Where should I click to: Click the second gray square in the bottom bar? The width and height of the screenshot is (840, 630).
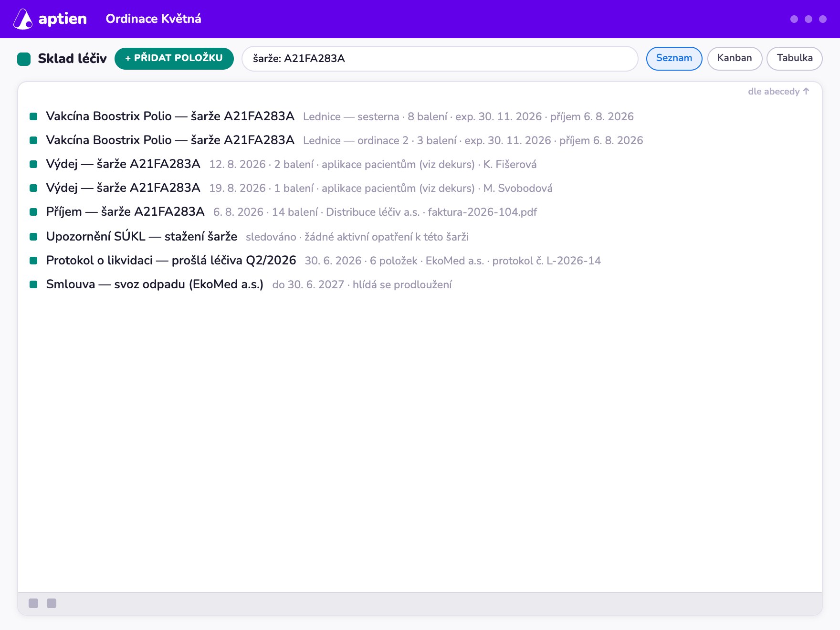click(52, 603)
